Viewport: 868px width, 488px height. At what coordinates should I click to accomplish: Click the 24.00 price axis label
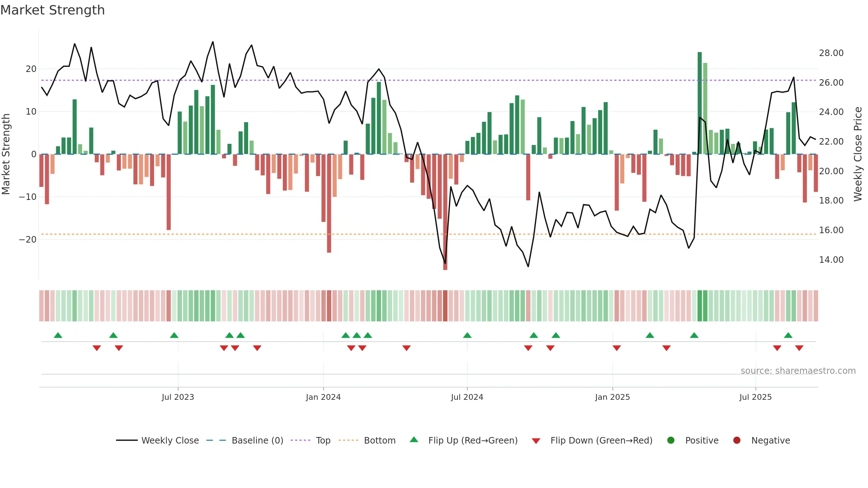831,112
